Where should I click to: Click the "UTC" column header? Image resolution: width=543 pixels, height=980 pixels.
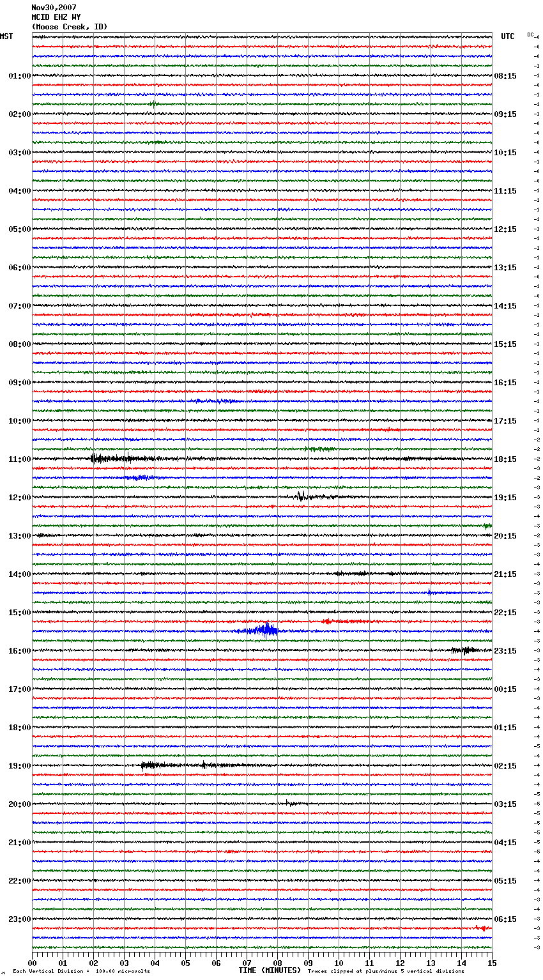pyautogui.click(x=508, y=36)
